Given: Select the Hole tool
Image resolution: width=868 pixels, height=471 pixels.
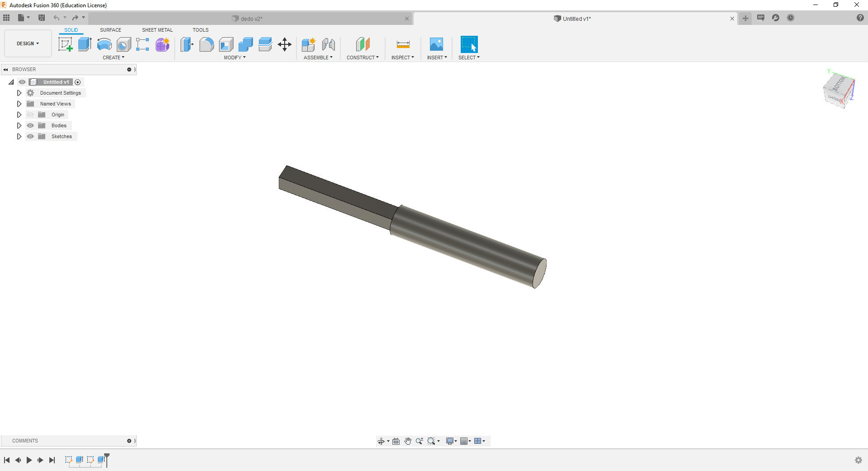Looking at the screenshot, I should pyautogui.click(x=124, y=44).
